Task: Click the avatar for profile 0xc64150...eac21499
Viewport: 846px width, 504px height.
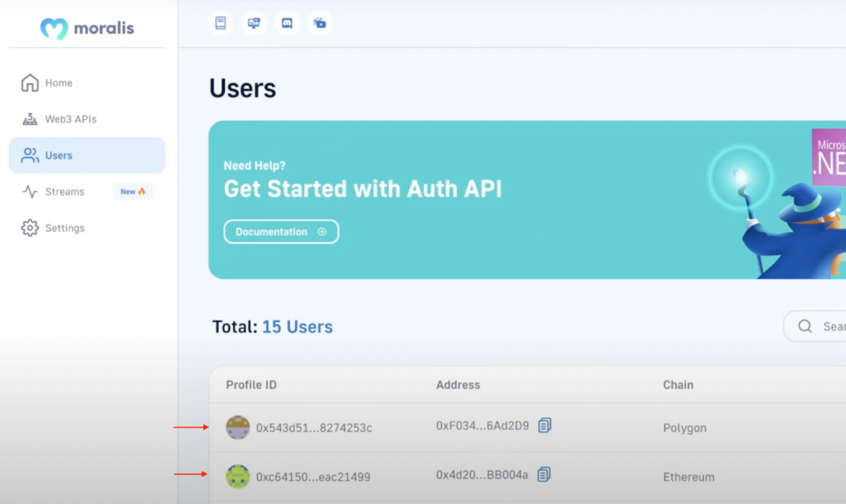Action: (x=237, y=477)
